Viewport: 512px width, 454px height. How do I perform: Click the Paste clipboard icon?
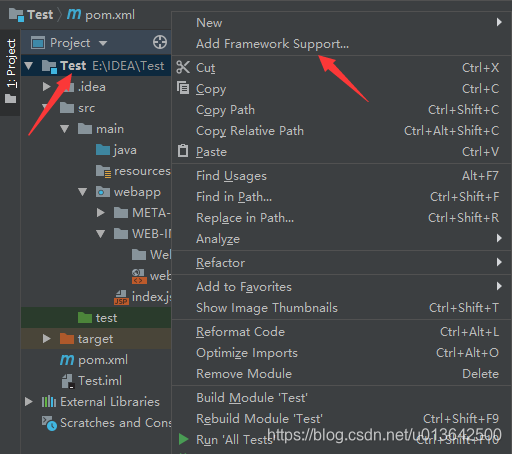click(183, 151)
